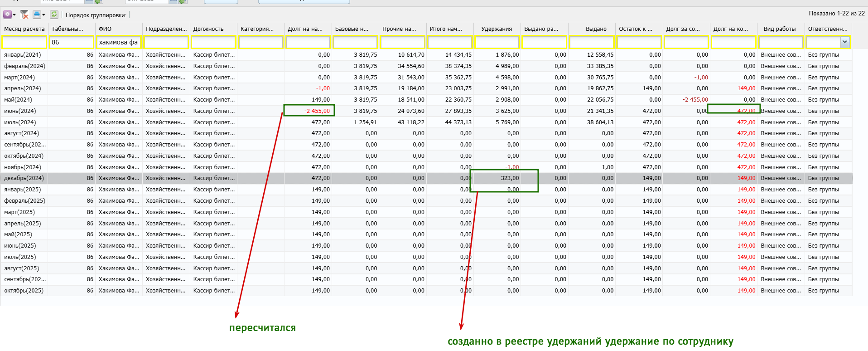Click the 38 374,35 total accrued cell

coord(450,66)
